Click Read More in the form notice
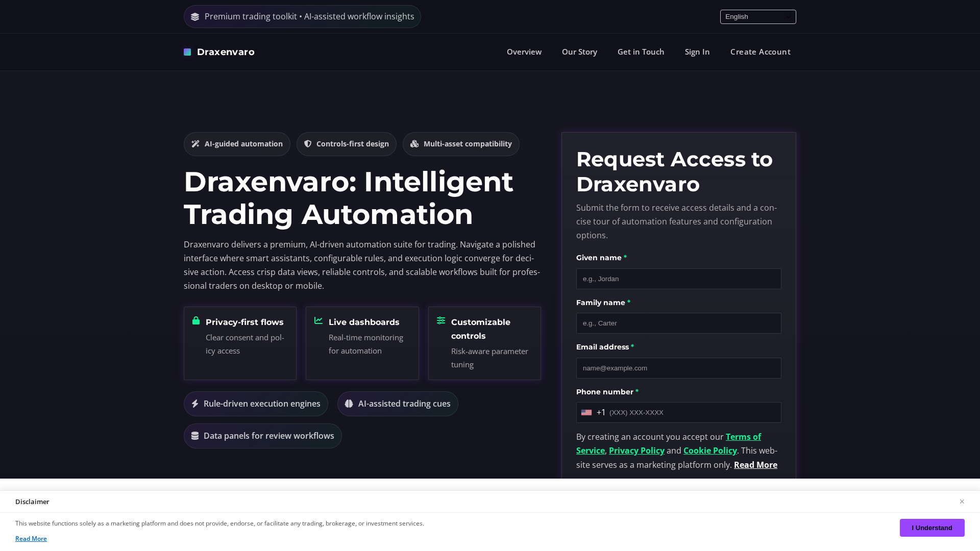This screenshot has width=980, height=551. point(755,465)
